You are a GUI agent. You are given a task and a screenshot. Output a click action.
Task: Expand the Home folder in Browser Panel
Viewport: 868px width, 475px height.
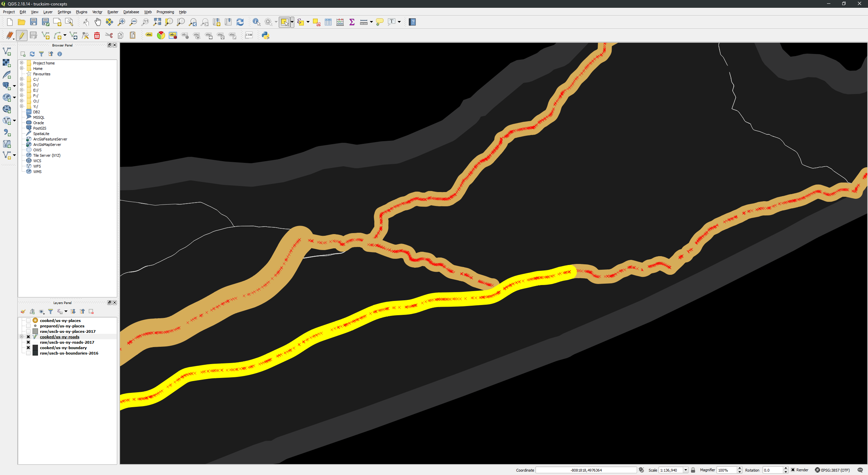[x=22, y=68]
